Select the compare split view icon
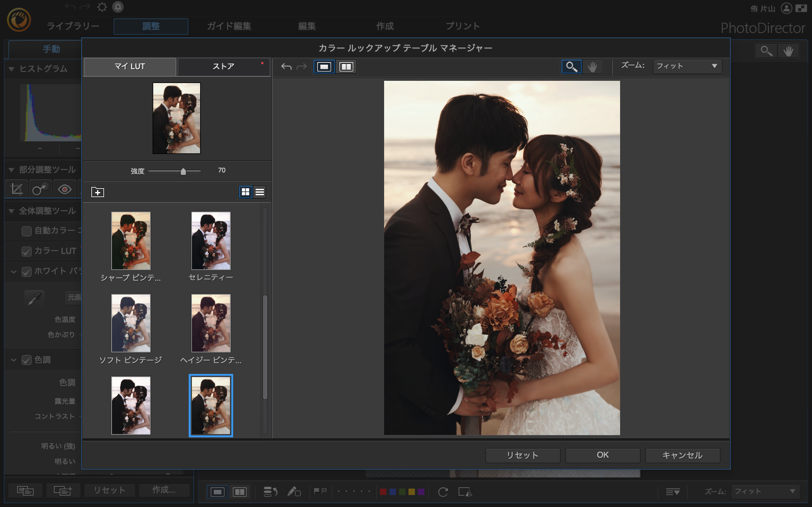 pyautogui.click(x=346, y=67)
